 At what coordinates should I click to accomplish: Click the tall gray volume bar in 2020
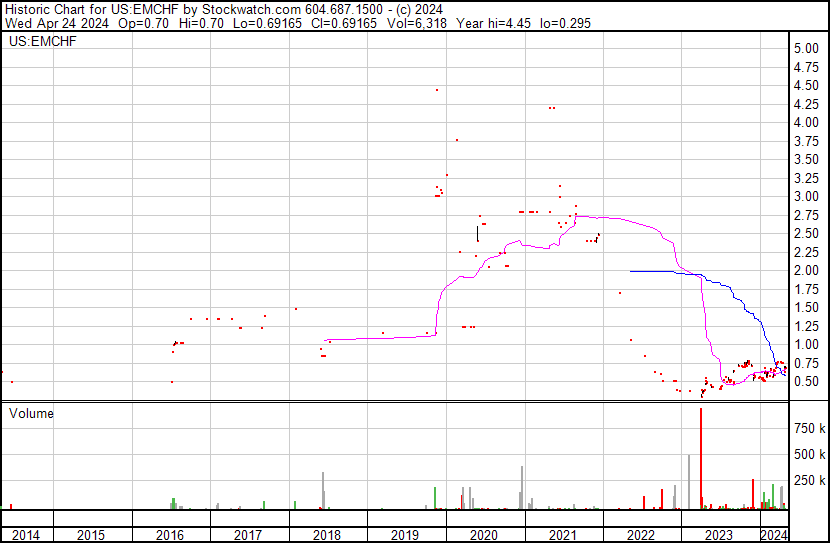(522, 487)
